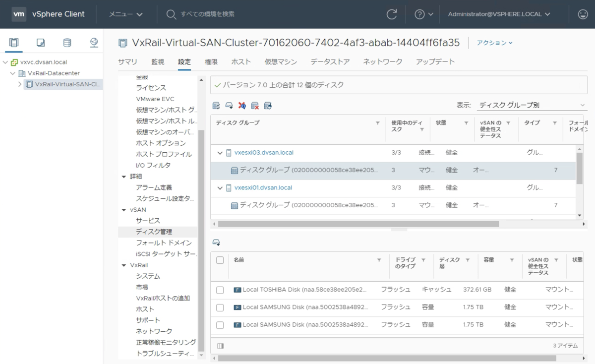Filter the 状態 column in disk groups

click(466, 123)
